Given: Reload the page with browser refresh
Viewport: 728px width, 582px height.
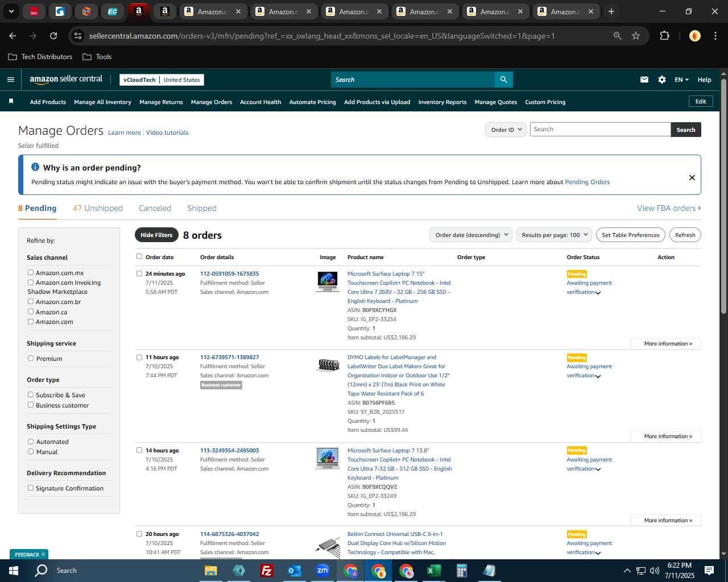Looking at the screenshot, I should (53, 36).
